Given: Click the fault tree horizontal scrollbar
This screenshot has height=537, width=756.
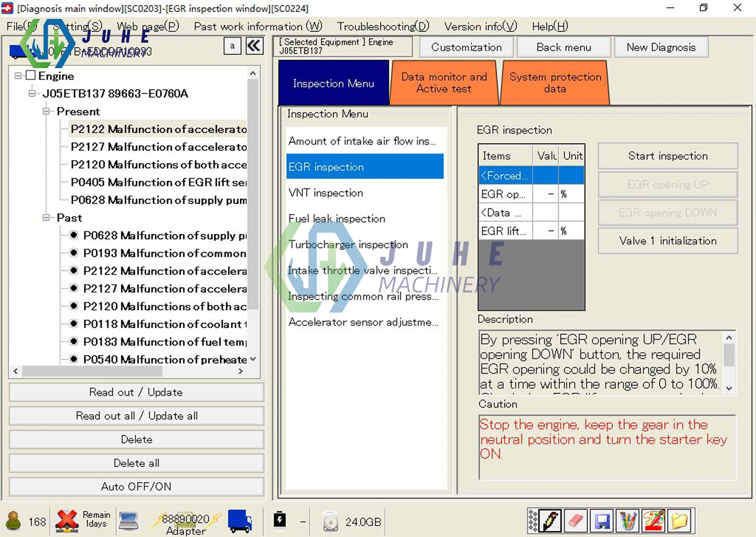Looking at the screenshot, I should [x=93, y=371].
